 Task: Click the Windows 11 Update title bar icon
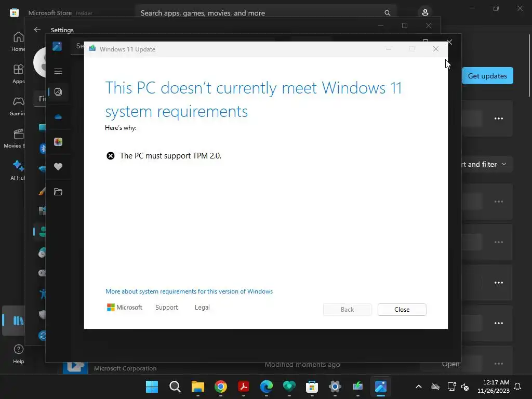pyautogui.click(x=92, y=49)
